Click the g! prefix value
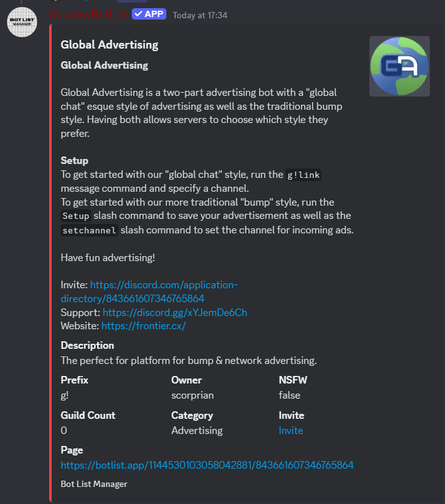Image resolution: width=445 pixels, height=504 pixels. click(64, 395)
